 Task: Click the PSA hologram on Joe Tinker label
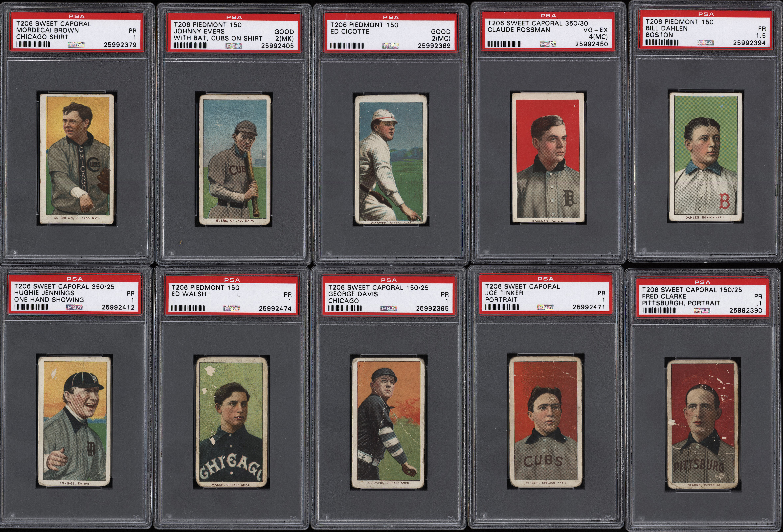545,307
